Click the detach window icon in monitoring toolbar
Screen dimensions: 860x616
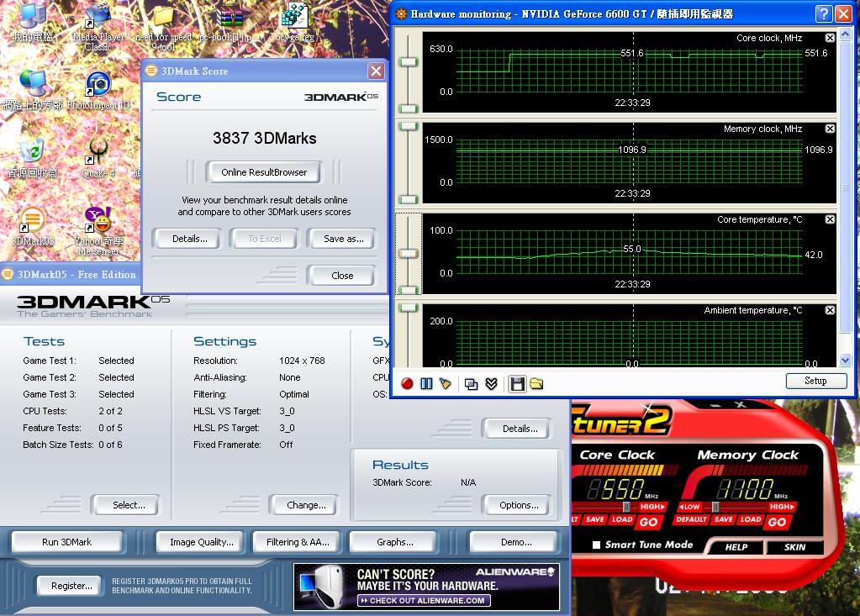point(471,383)
